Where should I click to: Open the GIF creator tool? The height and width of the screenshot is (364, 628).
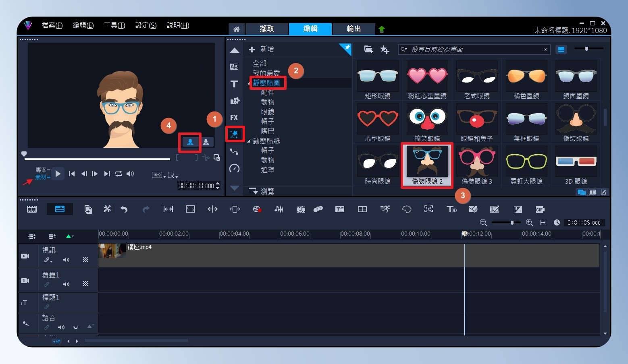(x=540, y=209)
